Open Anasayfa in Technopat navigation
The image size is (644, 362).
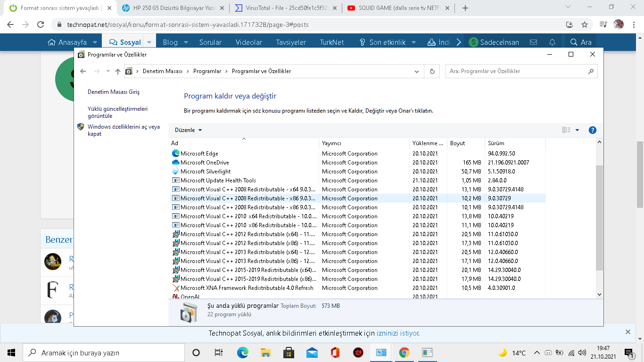click(67, 42)
